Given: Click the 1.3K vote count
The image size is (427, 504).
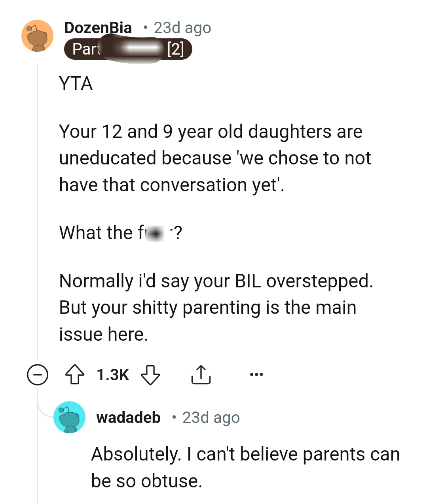Looking at the screenshot, I should point(113,375).
